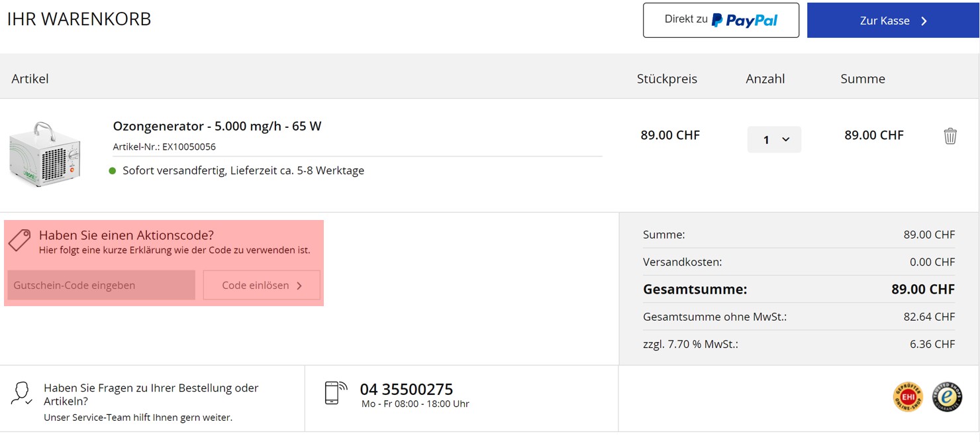Image resolution: width=980 pixels, height=442 pixels.
Task: Click the Haben Sie einen Aktionscode heading
Action: (126, 235)
